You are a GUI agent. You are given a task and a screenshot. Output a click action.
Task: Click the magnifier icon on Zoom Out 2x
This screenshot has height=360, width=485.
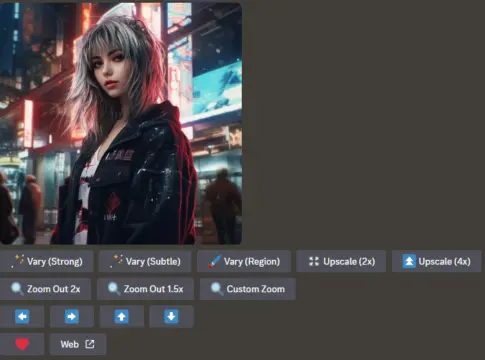click(17, 289)
